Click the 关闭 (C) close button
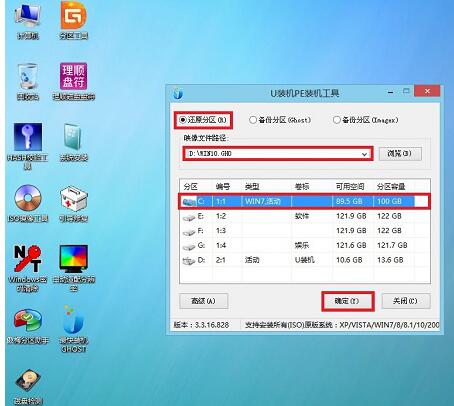 405,301
